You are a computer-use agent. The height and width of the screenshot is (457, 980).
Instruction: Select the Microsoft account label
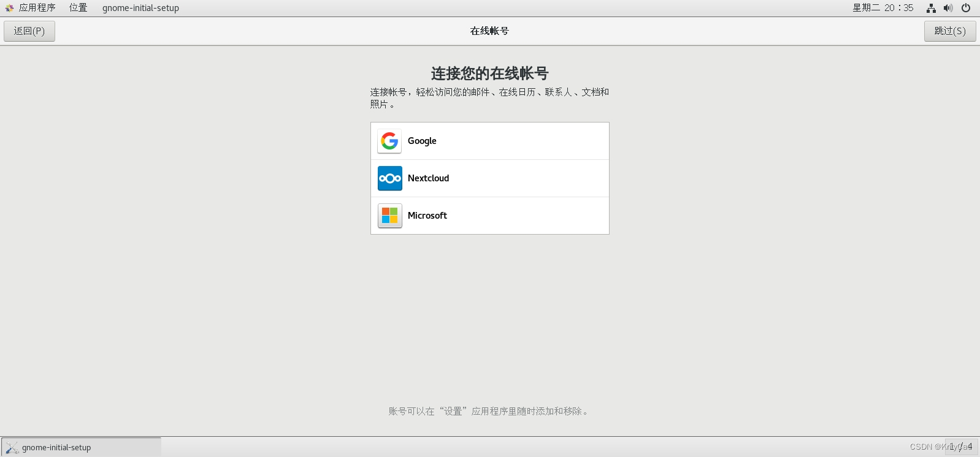[427, 216]
